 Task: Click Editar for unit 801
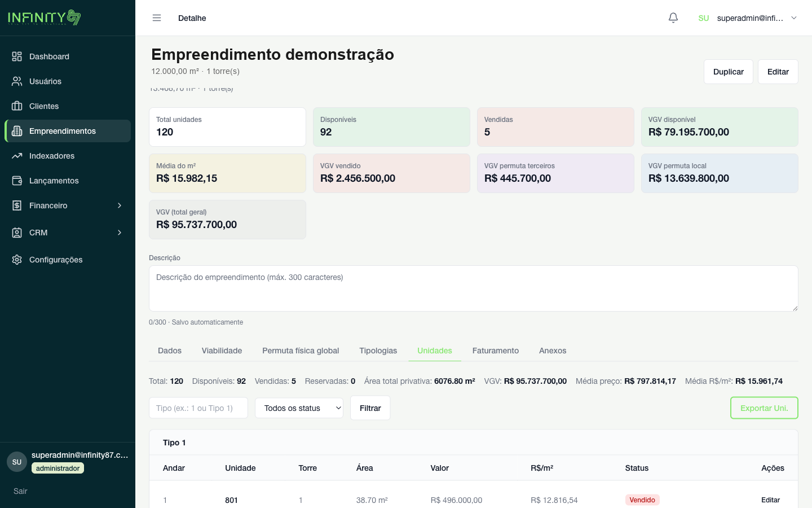pyautogui.click(x=770, y=500)
